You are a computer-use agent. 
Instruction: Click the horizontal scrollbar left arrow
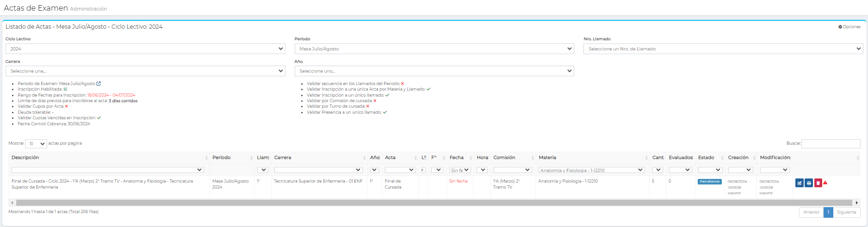tap(12, 202)
